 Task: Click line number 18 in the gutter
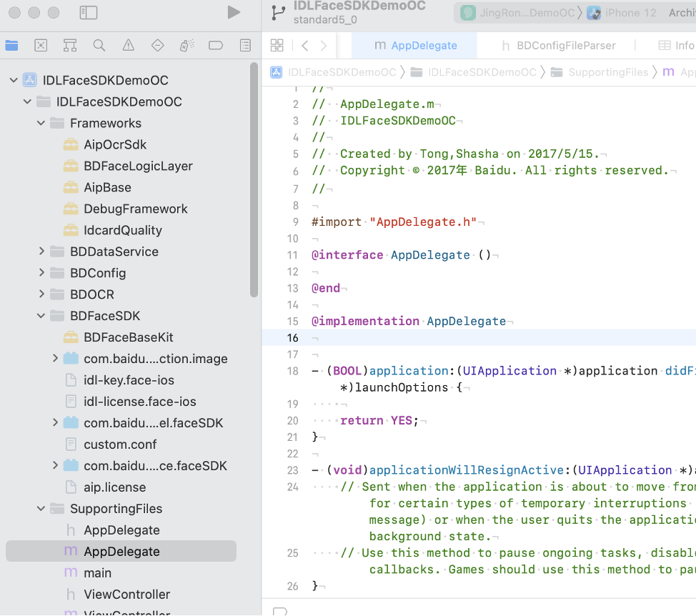292,371
